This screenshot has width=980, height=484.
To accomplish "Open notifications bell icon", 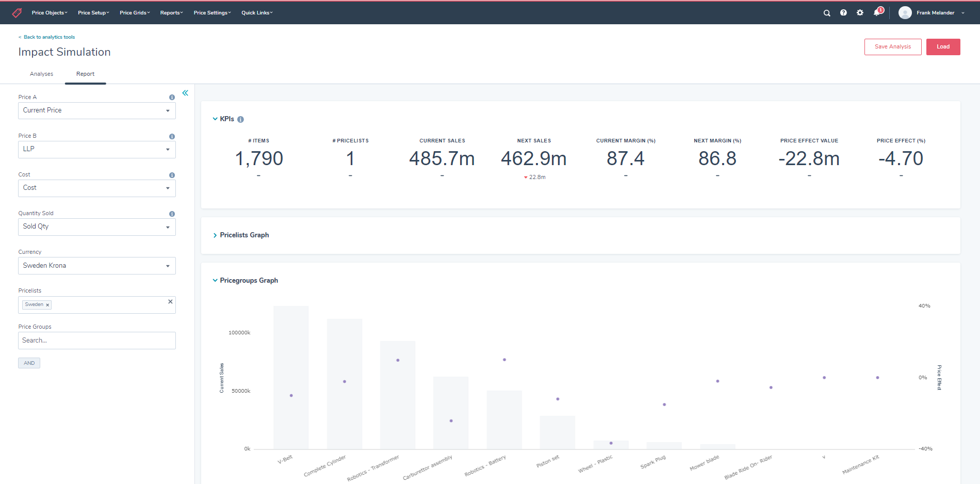I will click(877, 13).
